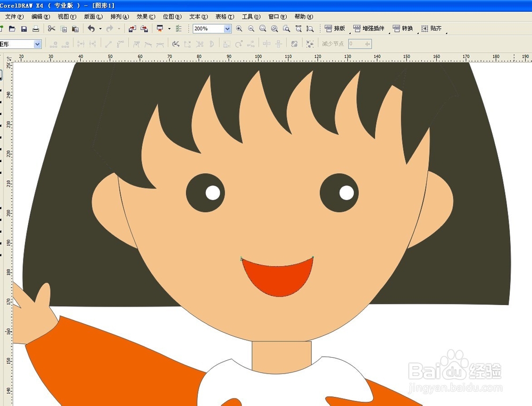Expand the redo history dropdown arrow
The width and height of the screenshot is (532, 406).
tap(119, 29)
